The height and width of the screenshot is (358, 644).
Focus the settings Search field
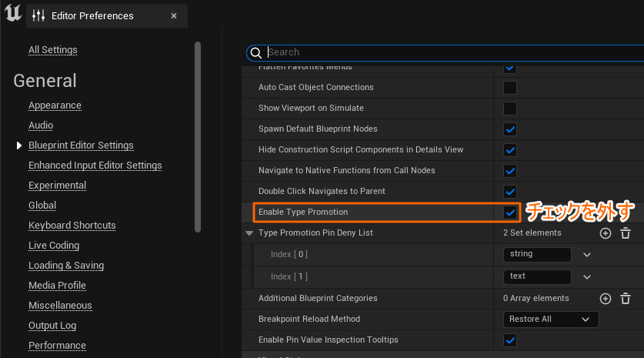pos(446,52)
